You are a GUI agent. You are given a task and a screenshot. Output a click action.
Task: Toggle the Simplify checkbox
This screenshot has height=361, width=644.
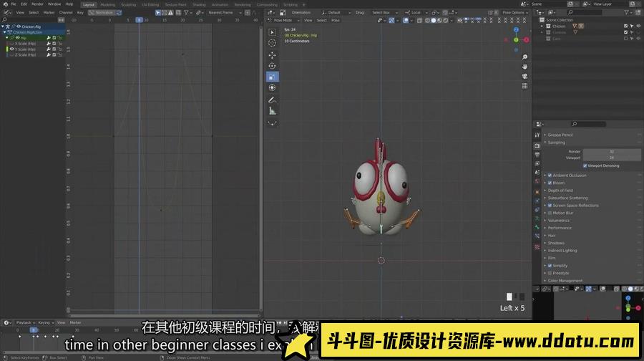tap(550, 266)
